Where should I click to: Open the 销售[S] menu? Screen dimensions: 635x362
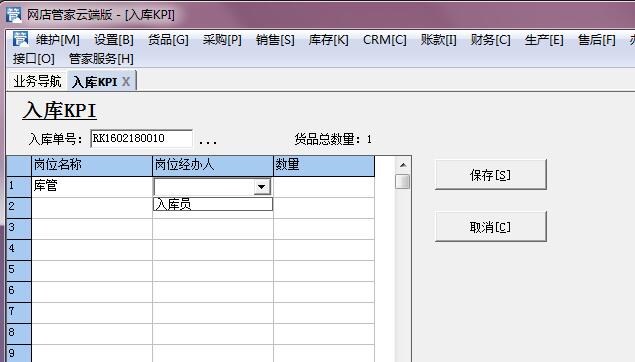tap(275, 40)
